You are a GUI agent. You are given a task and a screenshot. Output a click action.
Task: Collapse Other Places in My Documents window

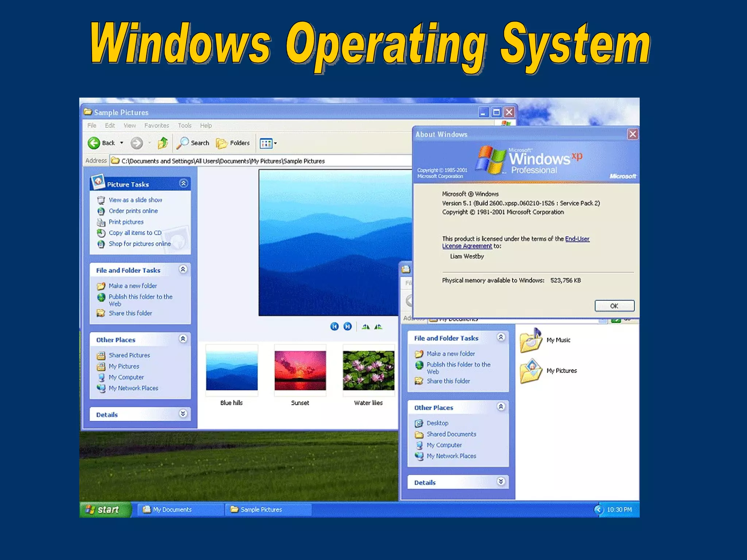[x=501, y=407]
